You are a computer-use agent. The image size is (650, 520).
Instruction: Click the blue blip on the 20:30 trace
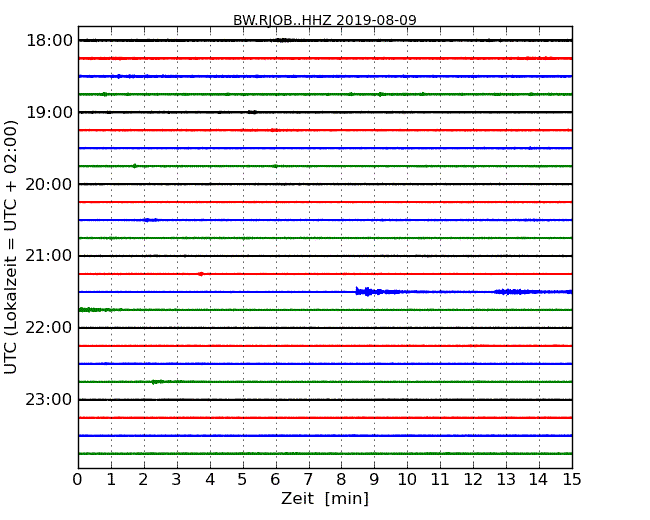(150, 220)
